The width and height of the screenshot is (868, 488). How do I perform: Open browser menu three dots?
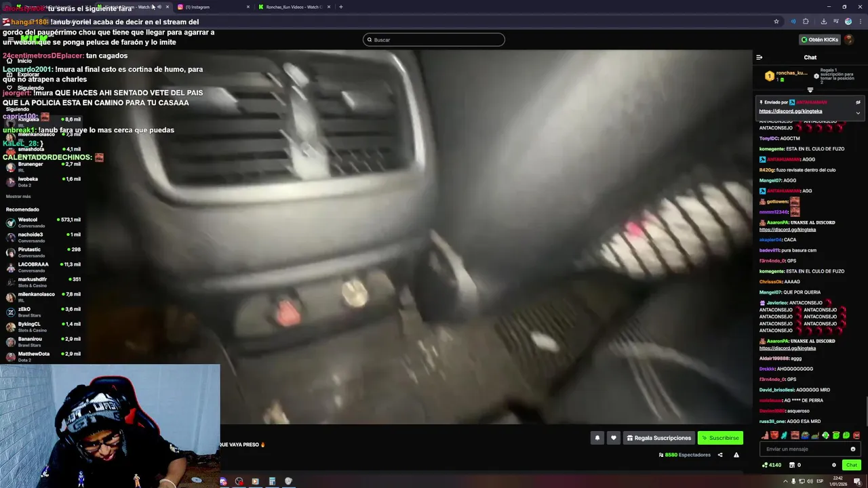(x=859, y=21)
